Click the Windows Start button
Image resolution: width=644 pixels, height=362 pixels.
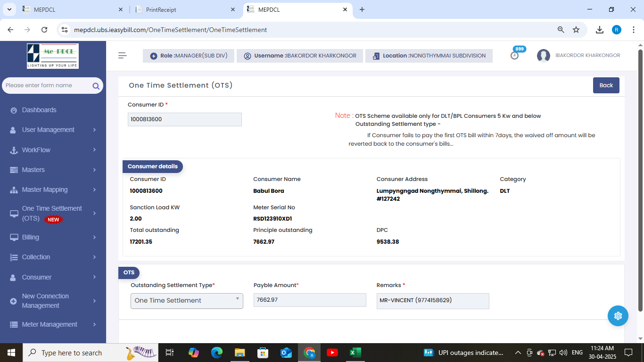click(11, 353)
